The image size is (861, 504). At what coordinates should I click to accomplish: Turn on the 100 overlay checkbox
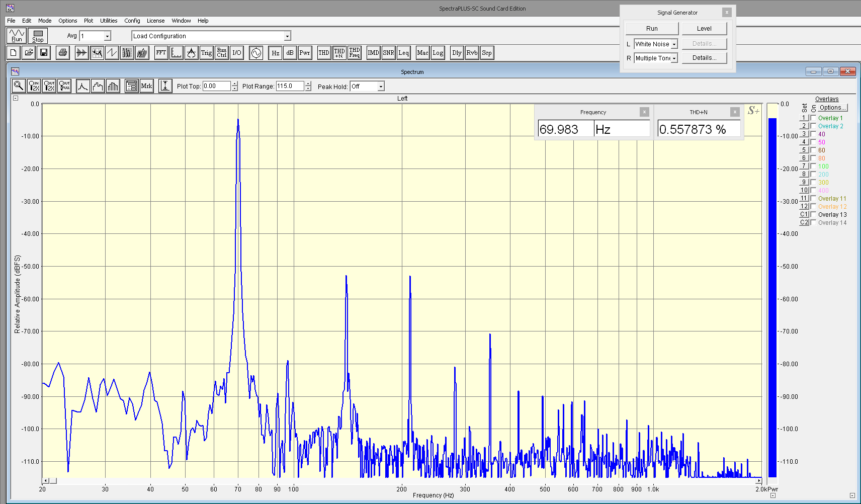813,166
